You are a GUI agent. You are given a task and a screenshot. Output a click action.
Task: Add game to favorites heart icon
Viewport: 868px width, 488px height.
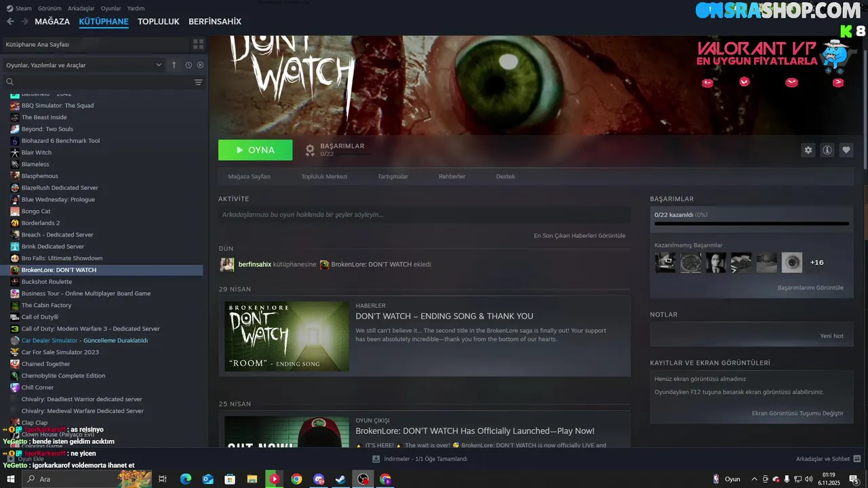coord(846,150)
